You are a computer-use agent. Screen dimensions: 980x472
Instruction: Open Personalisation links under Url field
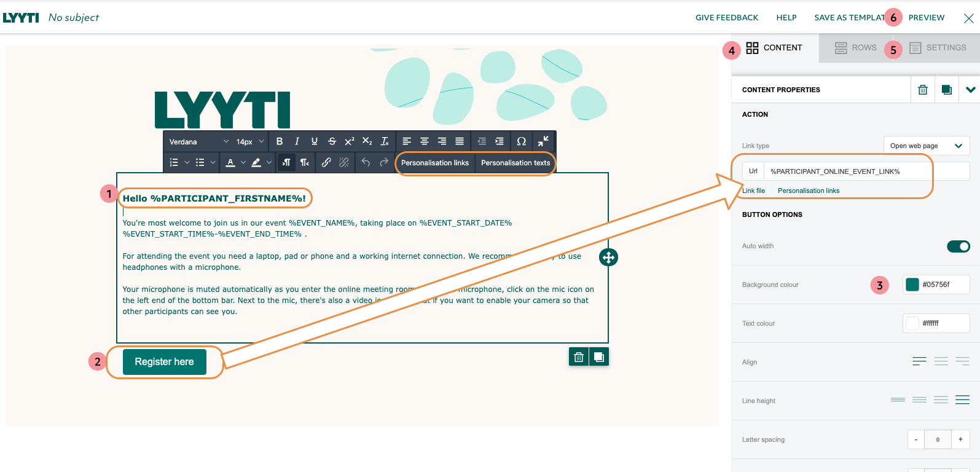coord(809,191)
